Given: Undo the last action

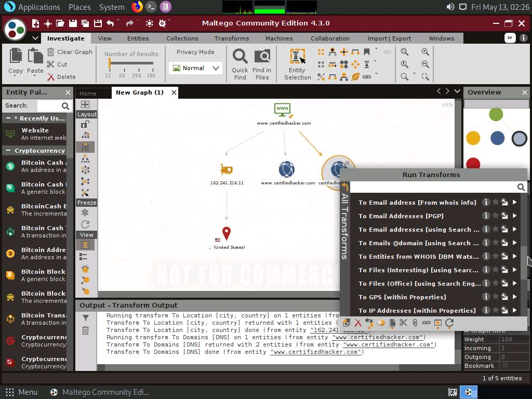Looking at the screenshot, I should [x=110, y=23].
